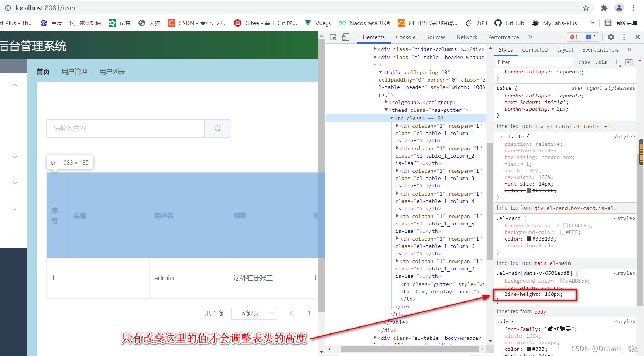This screenshot has width=644, height=356.
Task: Select the inspect element tool in DevTools
Action: pyautogui.click(x=333, y=37)
